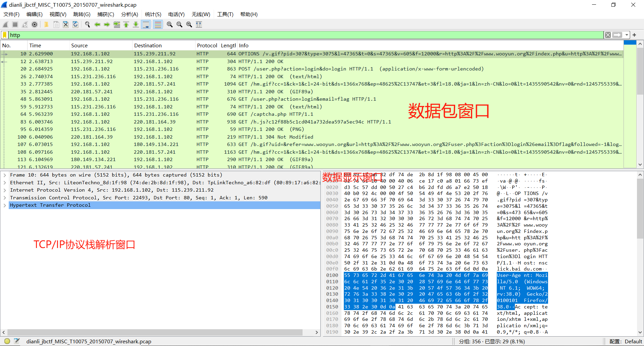Image resolution: width=644 pixels, height=346 pixels.
Task: Sort packets by Time column
Action: (x=48, y=45)
